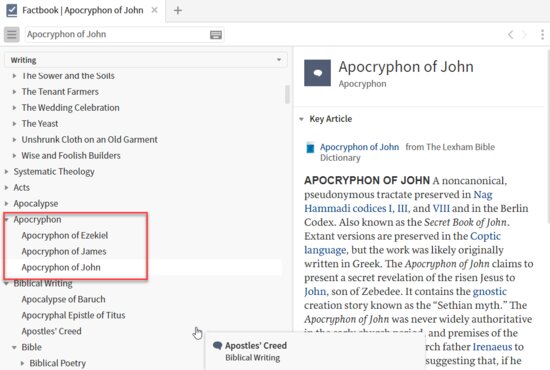This screenshot has height=370, width=550.
Task: Collapse the Bible node
Action: point(14,347)
